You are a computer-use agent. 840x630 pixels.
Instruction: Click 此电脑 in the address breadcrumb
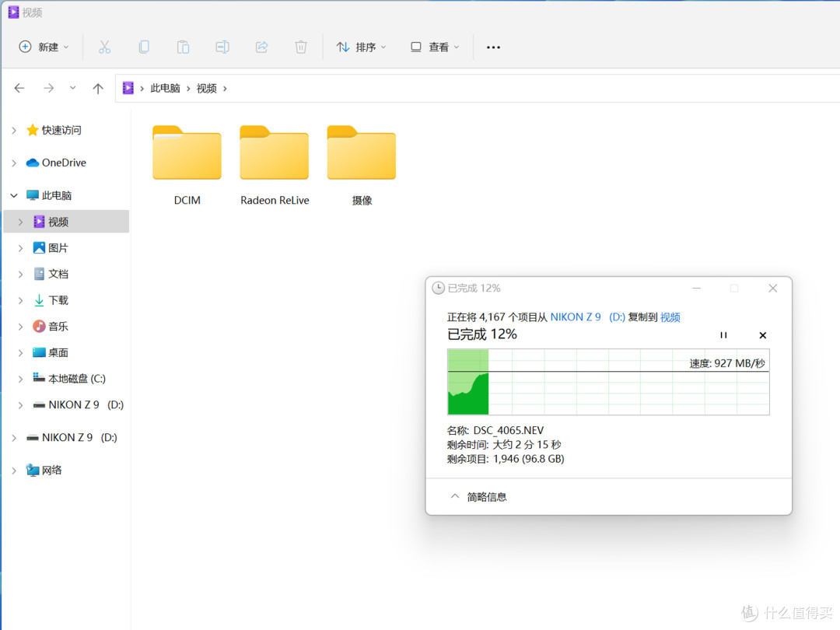pyautogui.click(x=165, y=88)
